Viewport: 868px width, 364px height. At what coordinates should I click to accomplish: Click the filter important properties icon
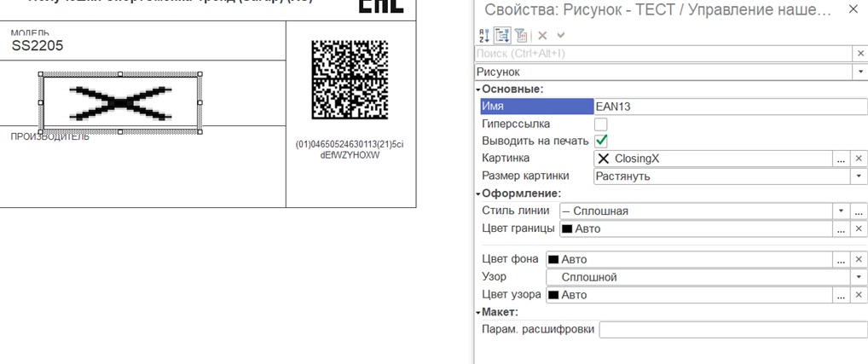pos(521,36)
